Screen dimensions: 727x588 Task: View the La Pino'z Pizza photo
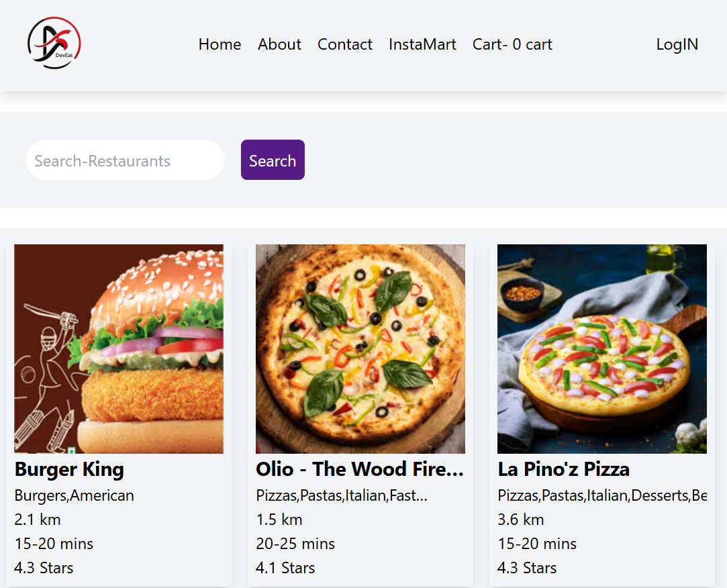point(602,348)
